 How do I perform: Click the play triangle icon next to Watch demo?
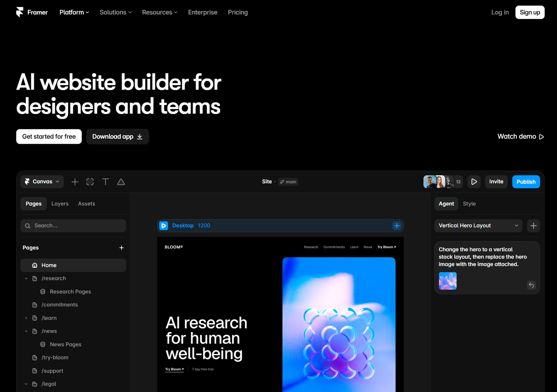click(541, 137)
